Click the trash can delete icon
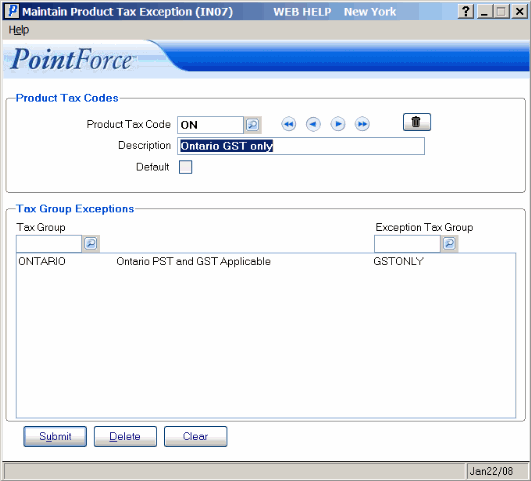Image resolution: width=531 pixels, height=481 pixels. pos(417,122)
